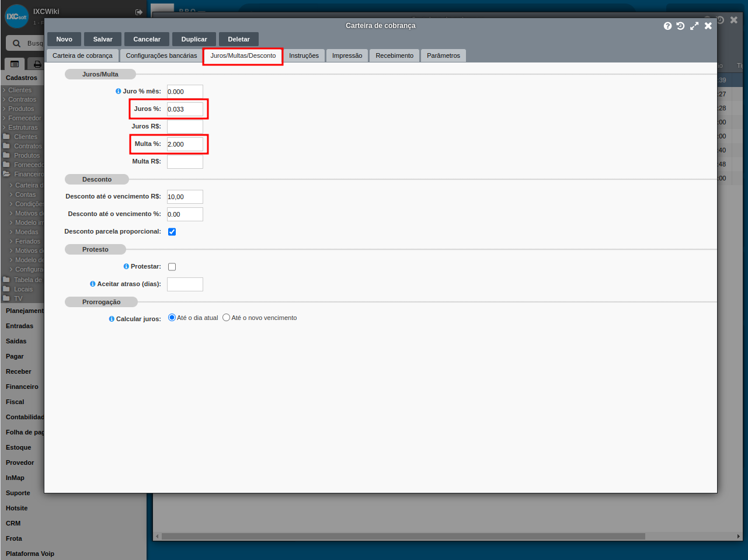Image resolution: width=748 pixels, height=560 pixels.
Task: Click the IXCsoft logo in sidebar
Action: point(17,16)
